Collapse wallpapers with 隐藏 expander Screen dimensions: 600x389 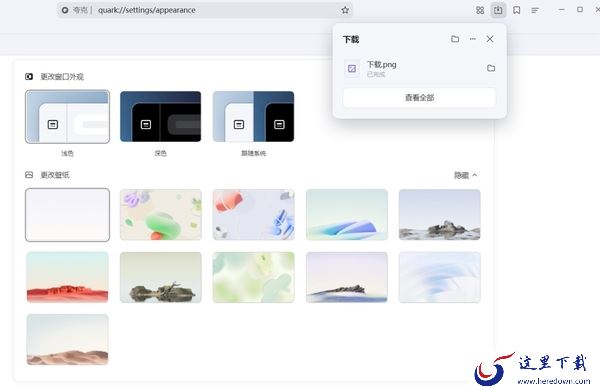[x=466, y=175]
